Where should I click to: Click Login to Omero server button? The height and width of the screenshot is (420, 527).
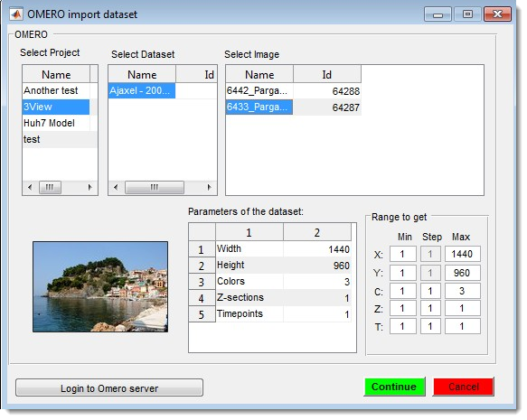pos(109,388)
